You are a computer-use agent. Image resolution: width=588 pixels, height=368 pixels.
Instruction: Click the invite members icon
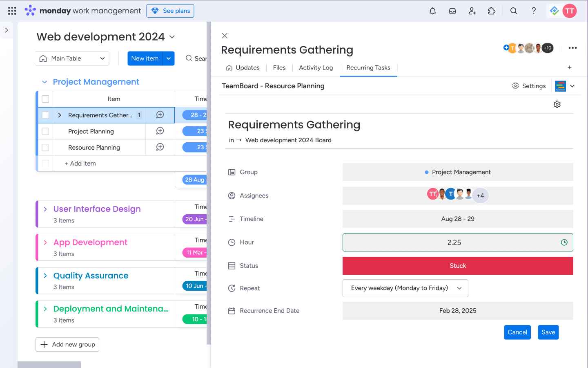pos(472,11)
